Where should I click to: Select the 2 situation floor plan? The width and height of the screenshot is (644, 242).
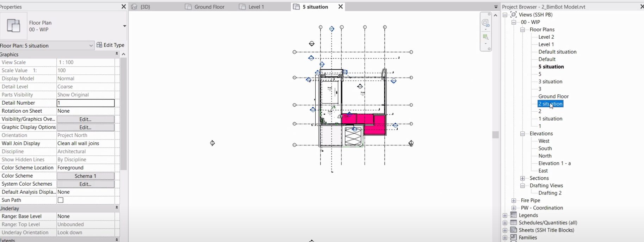[x=550, y=104]
